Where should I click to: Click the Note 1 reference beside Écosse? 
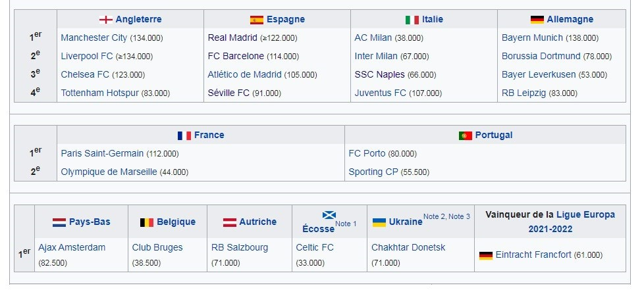pos(346,224)
